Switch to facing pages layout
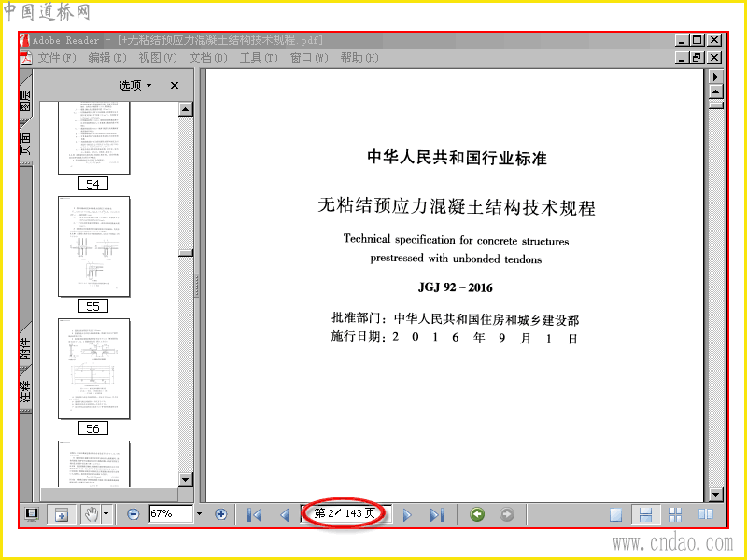 tap(706, 515)
